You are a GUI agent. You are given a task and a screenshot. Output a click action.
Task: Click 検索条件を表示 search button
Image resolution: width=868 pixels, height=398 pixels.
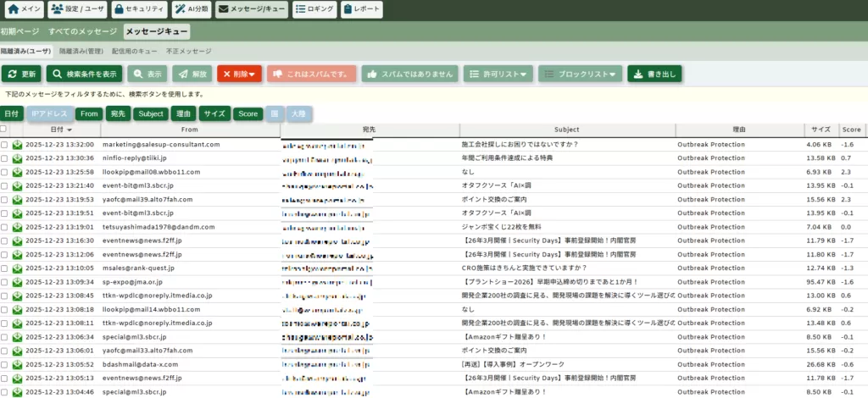84,74
